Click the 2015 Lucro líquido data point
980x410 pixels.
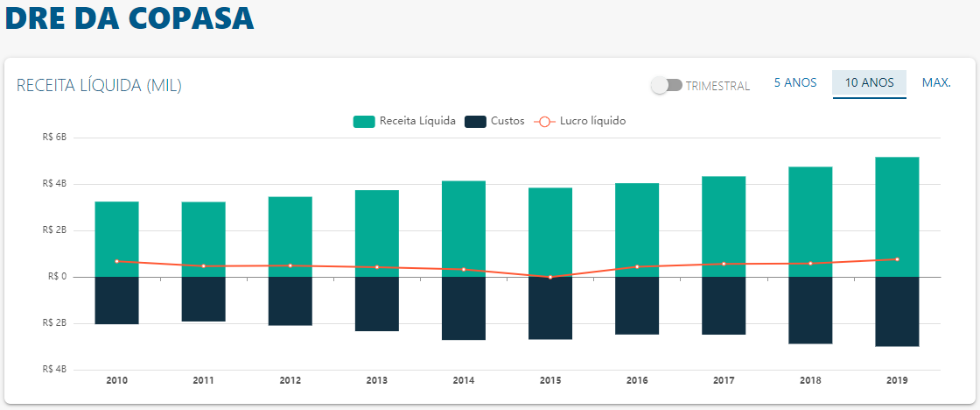click(x=550, y=277)
